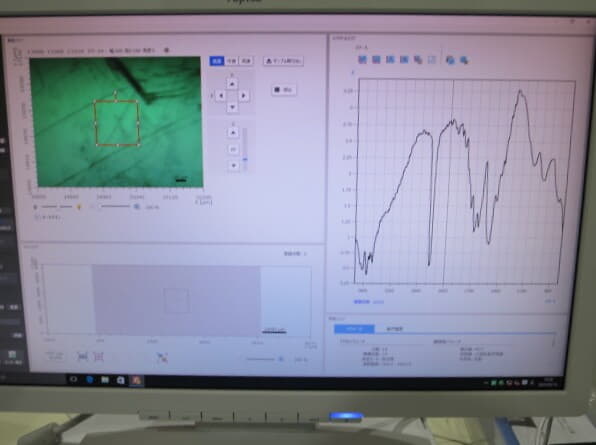This screenshot has width=596, height=445.
Task: Move the stage up with Y arrow
Action: (232, 84)
